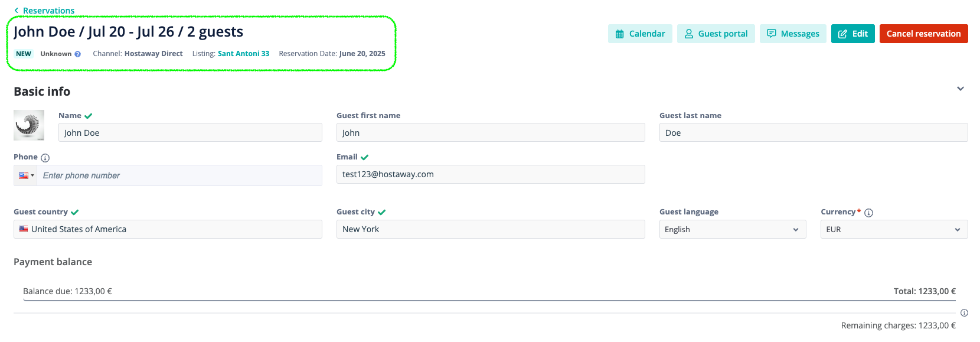Click the guest avatar thumbnail image
This screenshot has width=980, height=342.
(x=29, y=125)
